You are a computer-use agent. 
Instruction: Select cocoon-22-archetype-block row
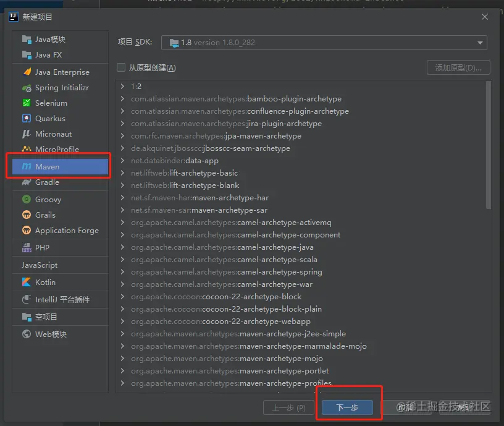(301, 296)
